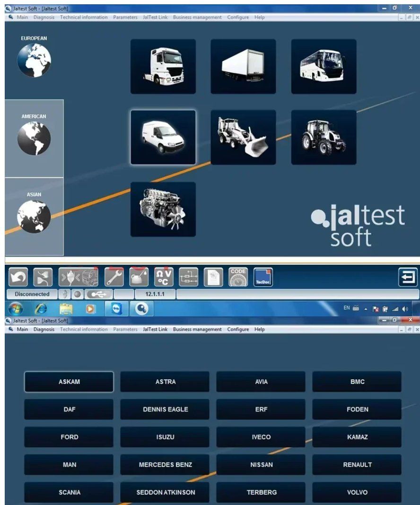420x505 pixels.
Task: Select the VOLVO brand button
Action: (x=357, y=492)
